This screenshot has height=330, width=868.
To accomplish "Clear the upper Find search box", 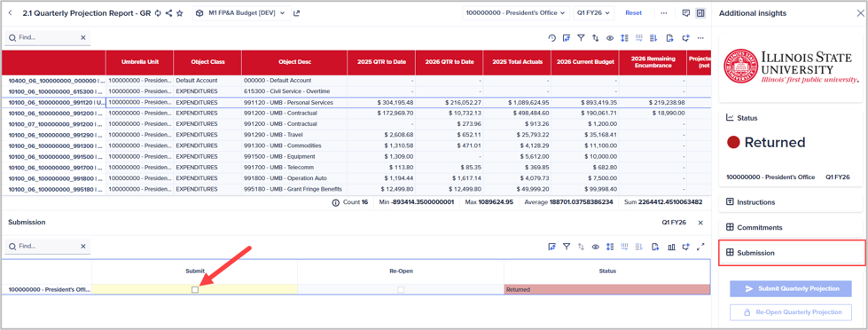I will (x=83, y=37).
